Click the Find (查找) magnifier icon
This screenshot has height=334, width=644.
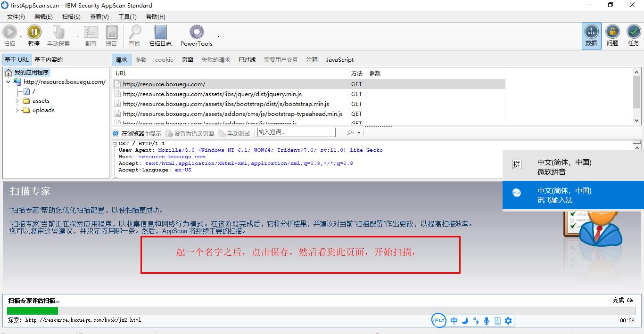point(135,32)
